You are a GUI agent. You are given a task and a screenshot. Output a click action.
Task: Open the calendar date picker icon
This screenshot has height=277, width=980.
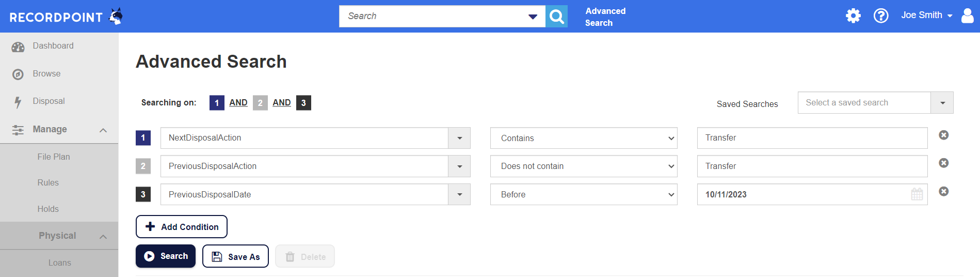point(917,194)
